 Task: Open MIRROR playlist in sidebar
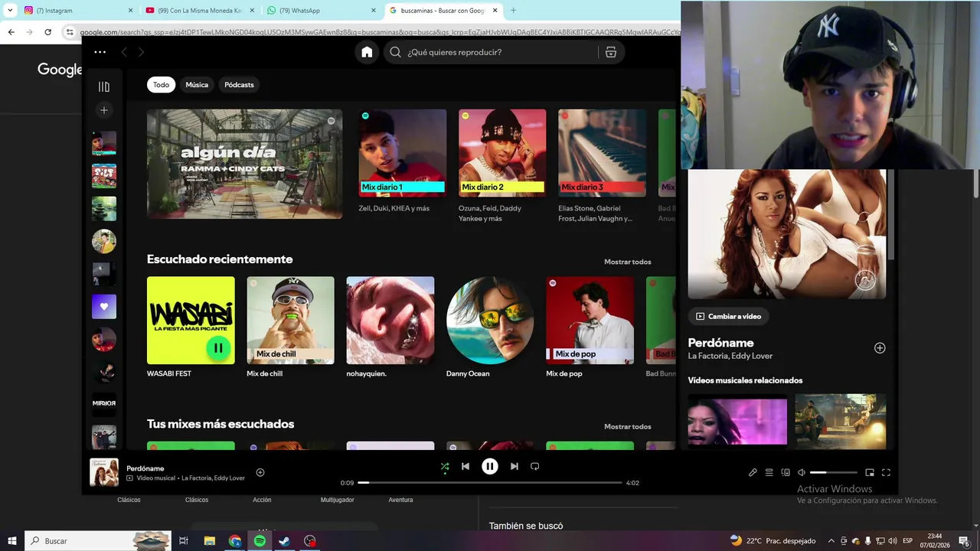point(104,403)
